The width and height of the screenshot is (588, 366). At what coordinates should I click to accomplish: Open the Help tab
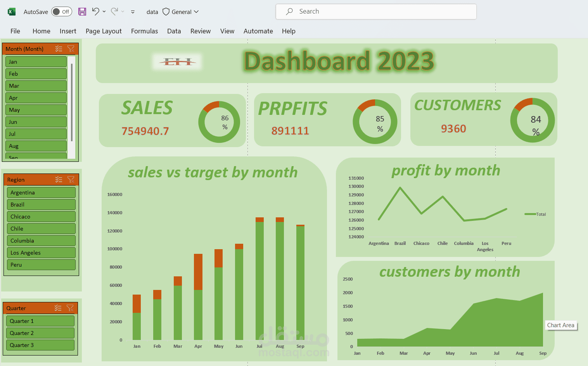(289, 31)
